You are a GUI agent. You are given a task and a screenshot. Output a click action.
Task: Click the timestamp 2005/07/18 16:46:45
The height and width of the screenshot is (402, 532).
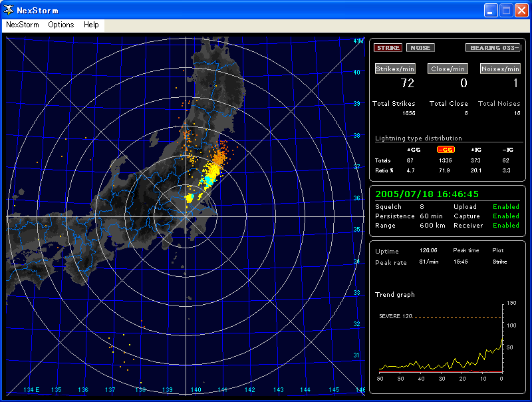427,194
